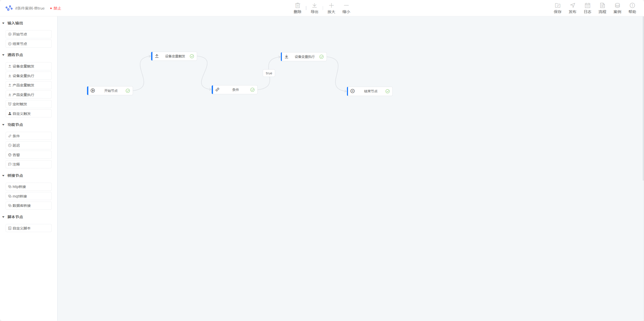Click the Delete trash icon in toolbar

click(x=298, y=6)
